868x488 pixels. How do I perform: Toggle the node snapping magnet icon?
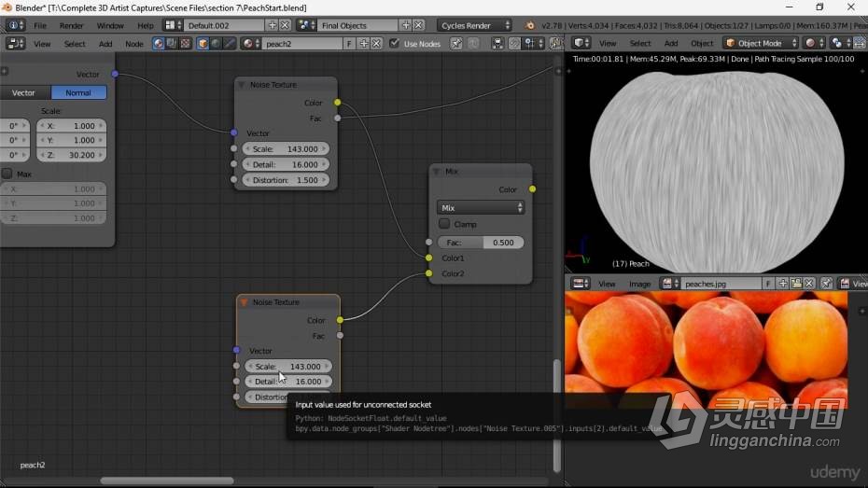tap(514, 44)
